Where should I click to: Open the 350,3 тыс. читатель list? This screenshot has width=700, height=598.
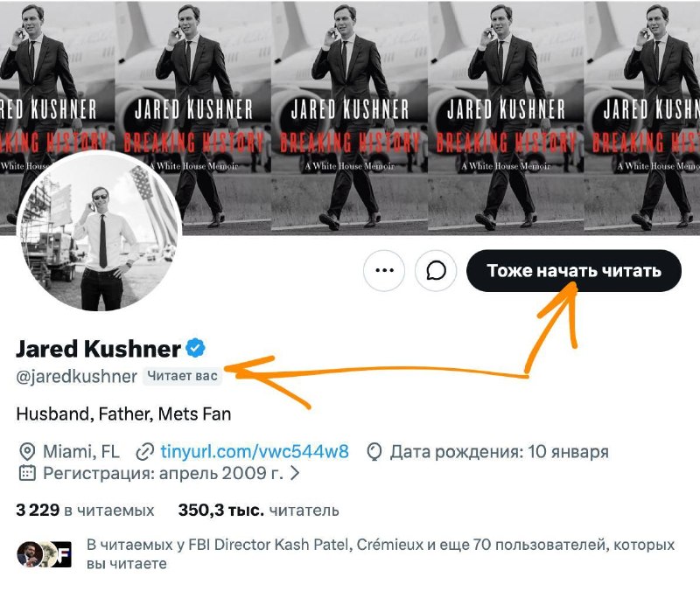(x=258, y=511)
